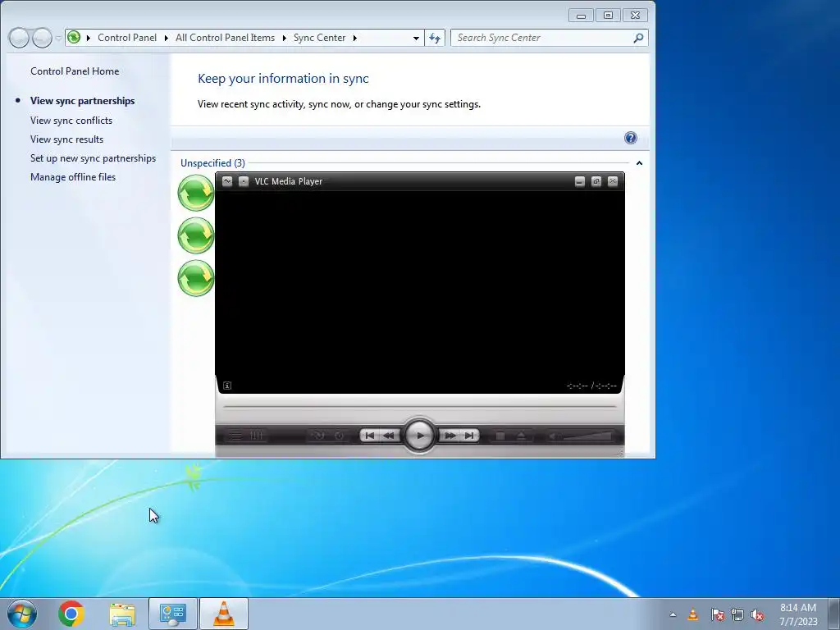Switch to VLC taskbar button
840x630 pixels.
(x=224, y=614)
